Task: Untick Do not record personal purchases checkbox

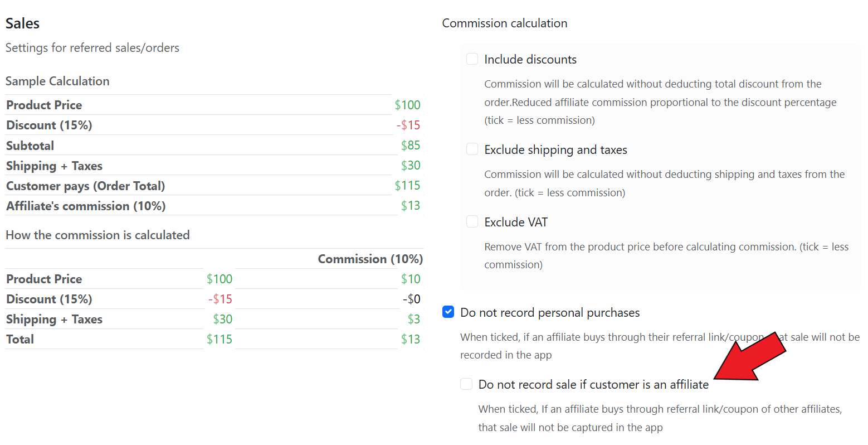Action: click(448, 312)
